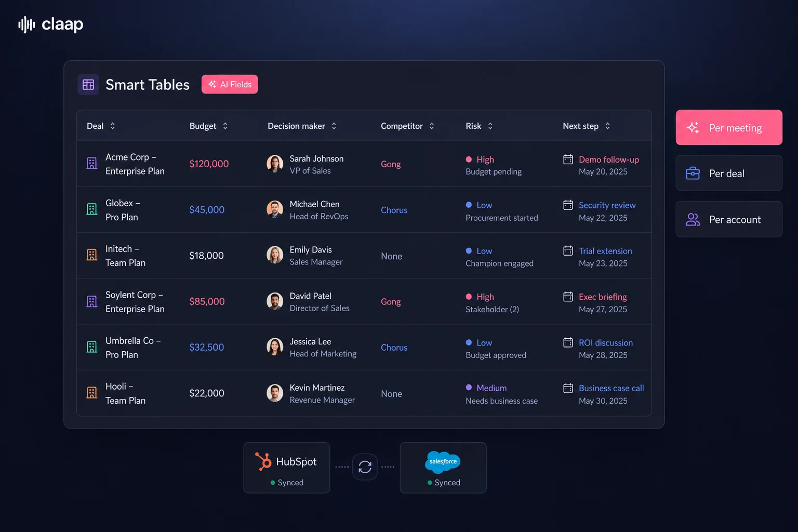The image size is (798, 532).
Task: Click the sync refresh icon
Action: tap(365, 467)
